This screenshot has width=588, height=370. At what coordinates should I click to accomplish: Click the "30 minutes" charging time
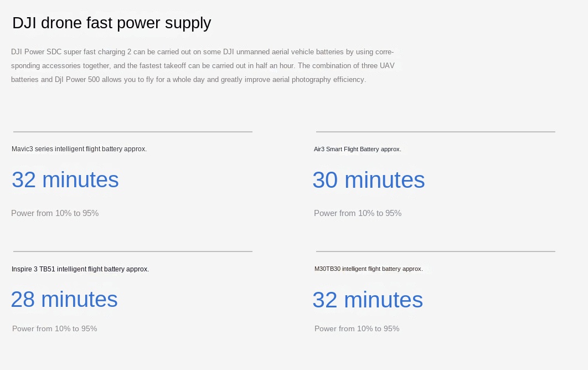tap(368, 180)
